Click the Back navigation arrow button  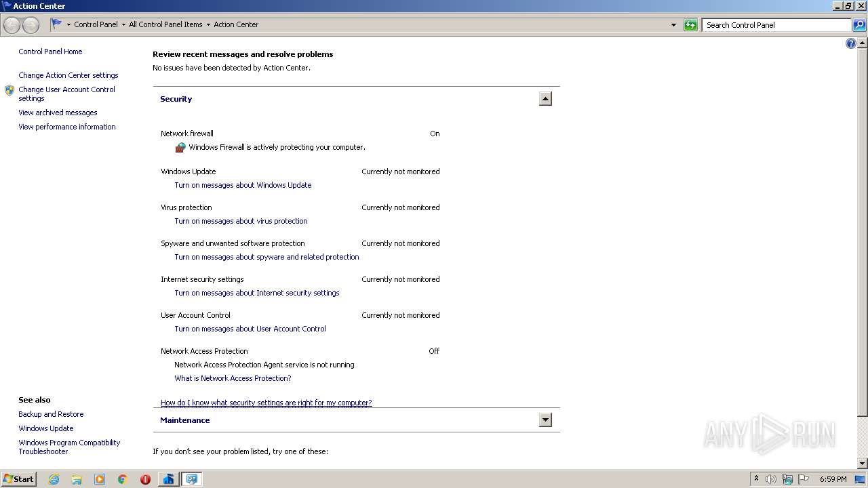(x=12, y=25)
